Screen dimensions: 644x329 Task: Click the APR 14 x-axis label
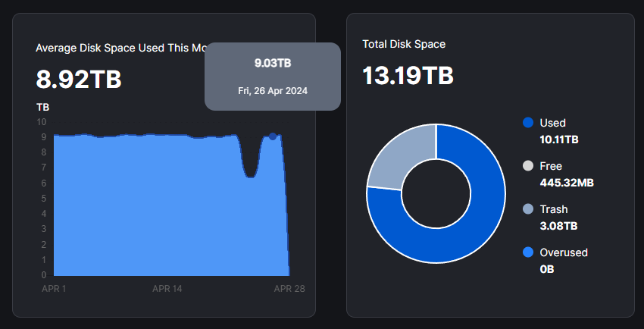pos(167,289)
